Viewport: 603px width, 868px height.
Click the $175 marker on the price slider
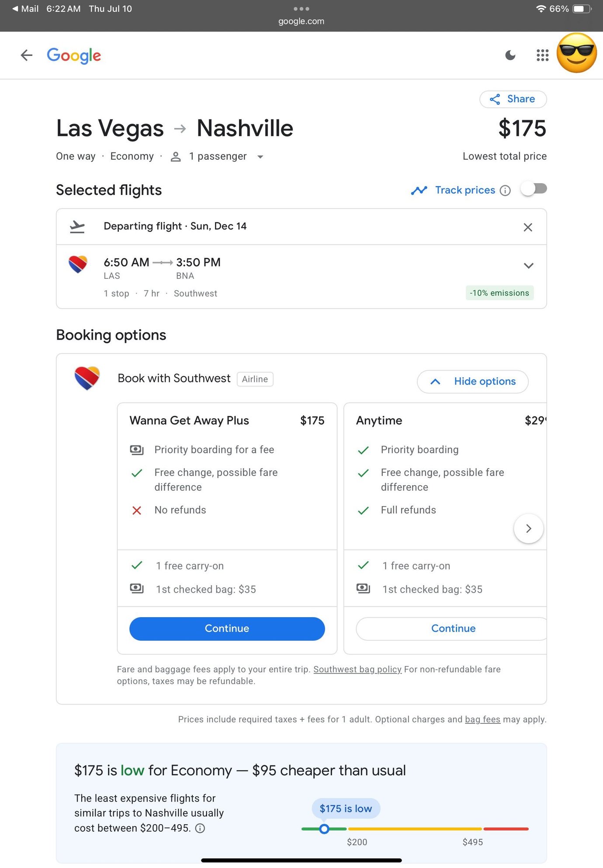pos(324,829)
